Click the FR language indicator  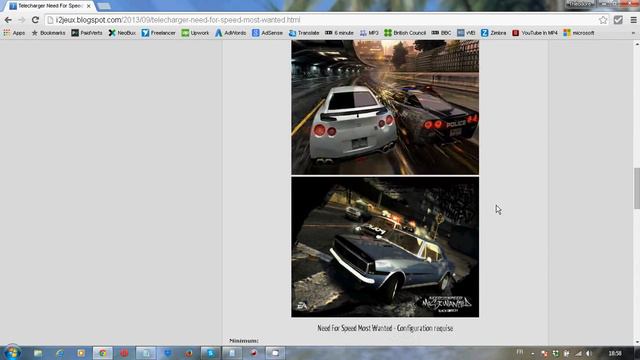[520, 352]
